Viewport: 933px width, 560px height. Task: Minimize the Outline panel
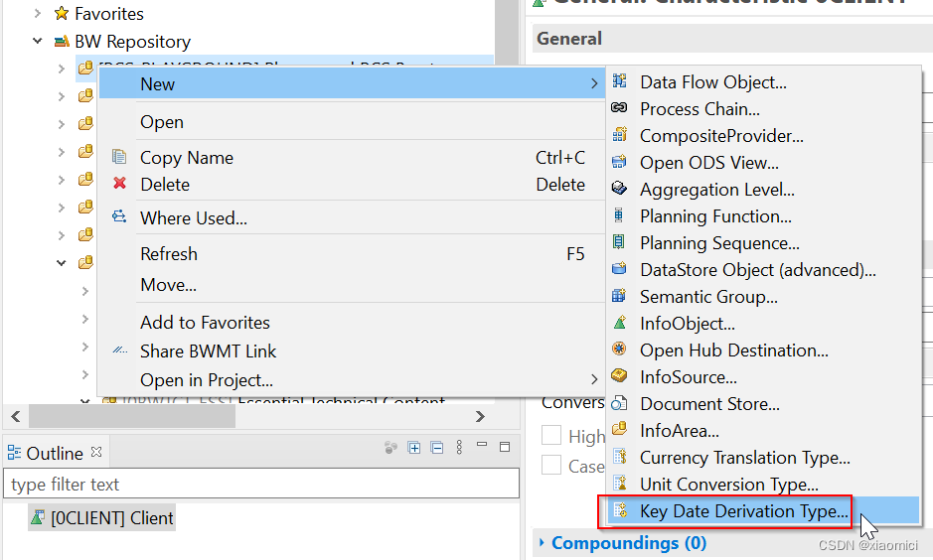(482, 444)
